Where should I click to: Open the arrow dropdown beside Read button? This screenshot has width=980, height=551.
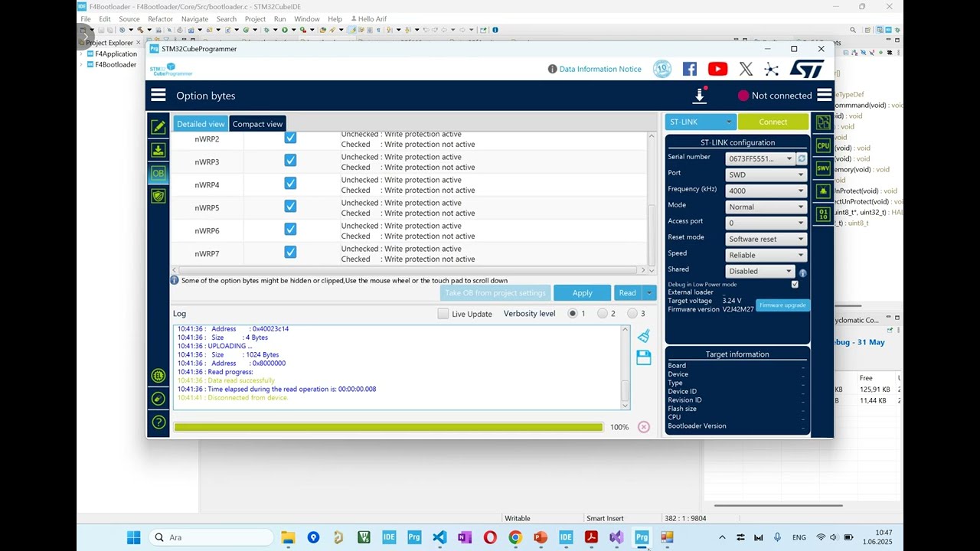click(x=649, y=292)
